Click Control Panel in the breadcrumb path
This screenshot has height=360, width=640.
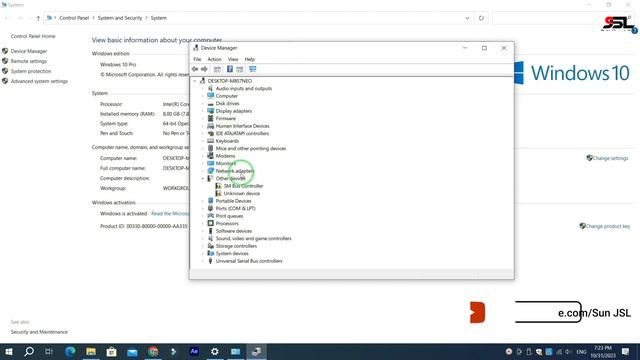click(x=74, y=18)
